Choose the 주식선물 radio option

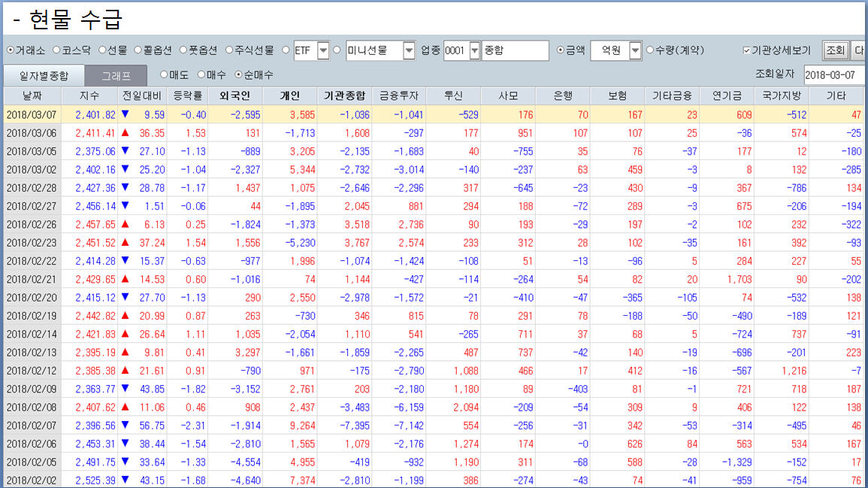pos(231,50)
